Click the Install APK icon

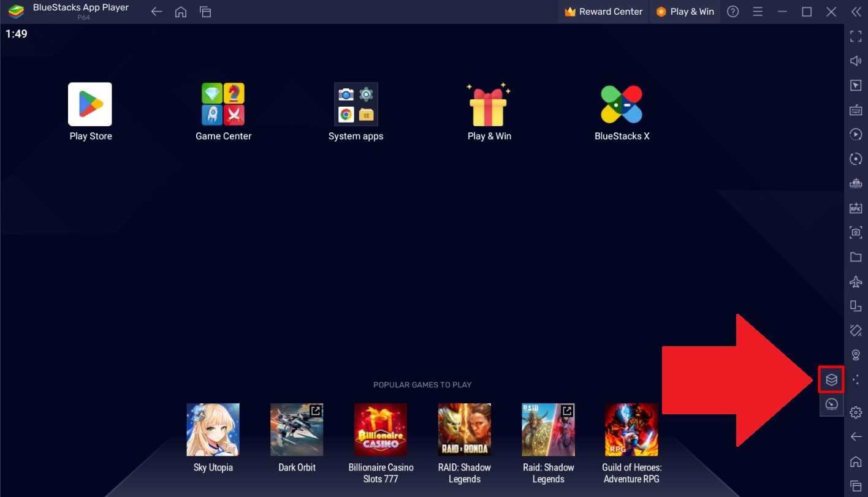(856, 208)
